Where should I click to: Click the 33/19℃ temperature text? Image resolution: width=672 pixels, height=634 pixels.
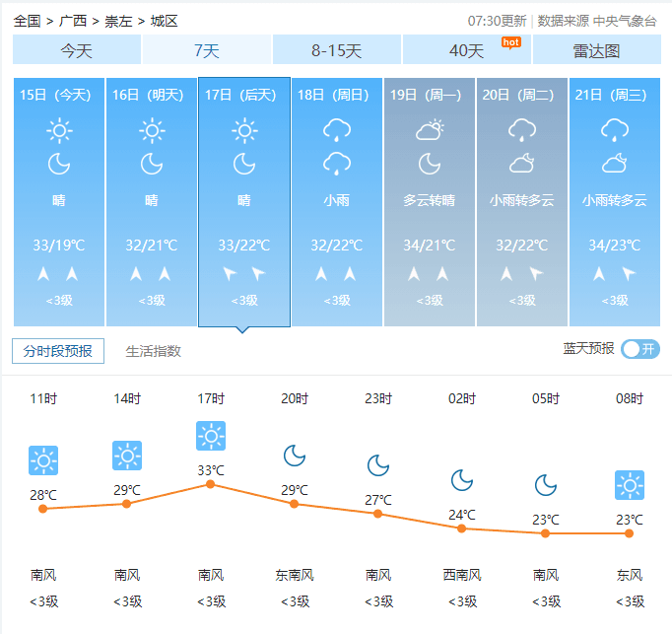tap(59, 245)
